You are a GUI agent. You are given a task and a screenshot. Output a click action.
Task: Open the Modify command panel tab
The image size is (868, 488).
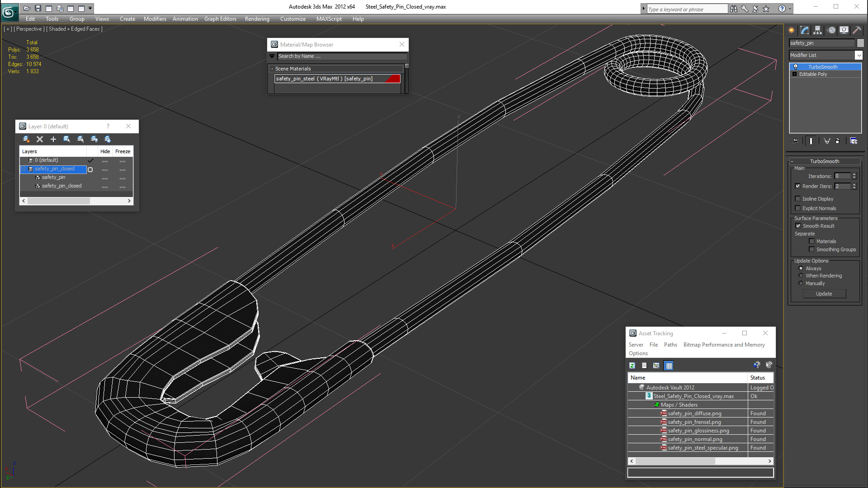[x=805, y=30]
